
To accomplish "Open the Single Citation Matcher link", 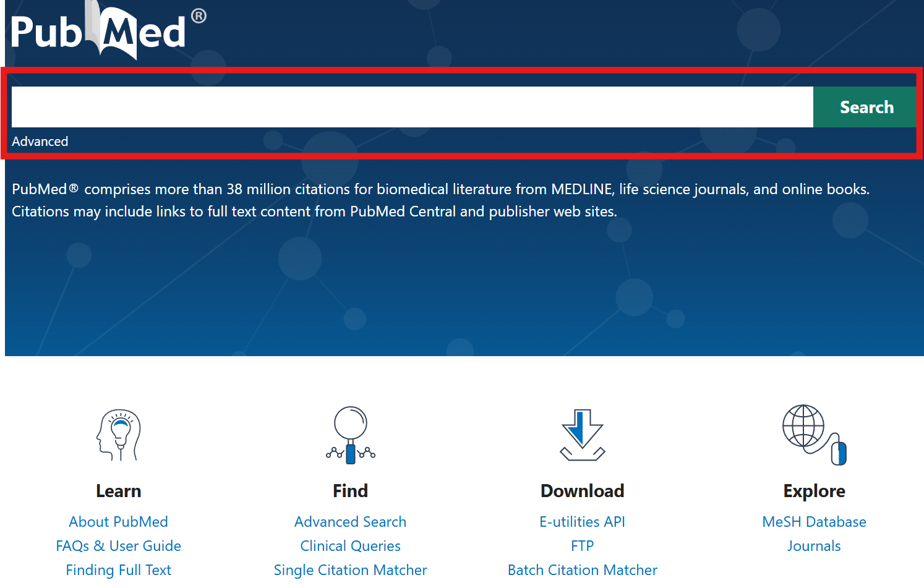I will pos(351,570).
